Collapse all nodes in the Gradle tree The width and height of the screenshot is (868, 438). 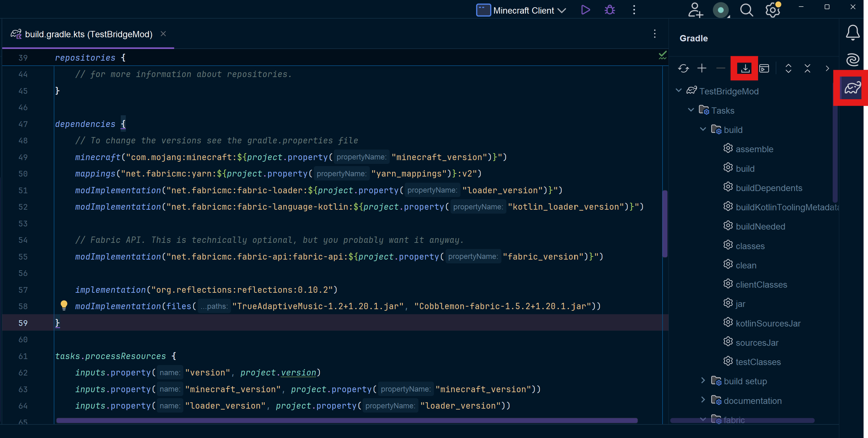(807, 69)
